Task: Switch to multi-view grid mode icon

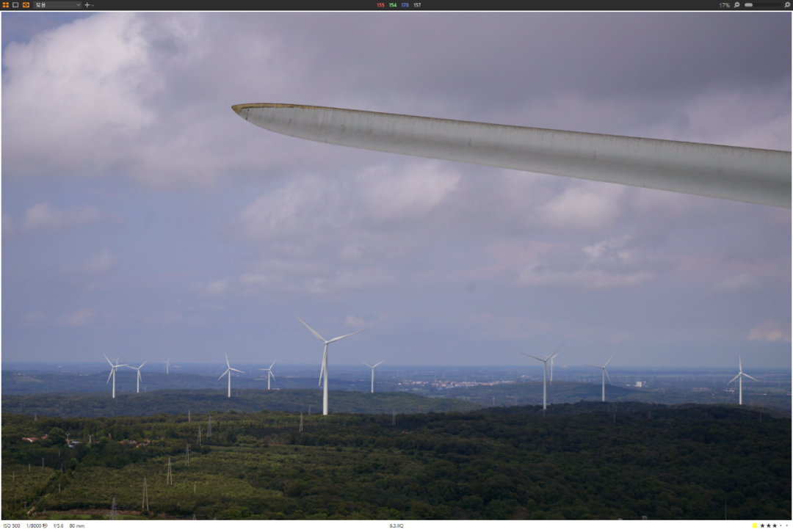Action: [x=6, y=5]
